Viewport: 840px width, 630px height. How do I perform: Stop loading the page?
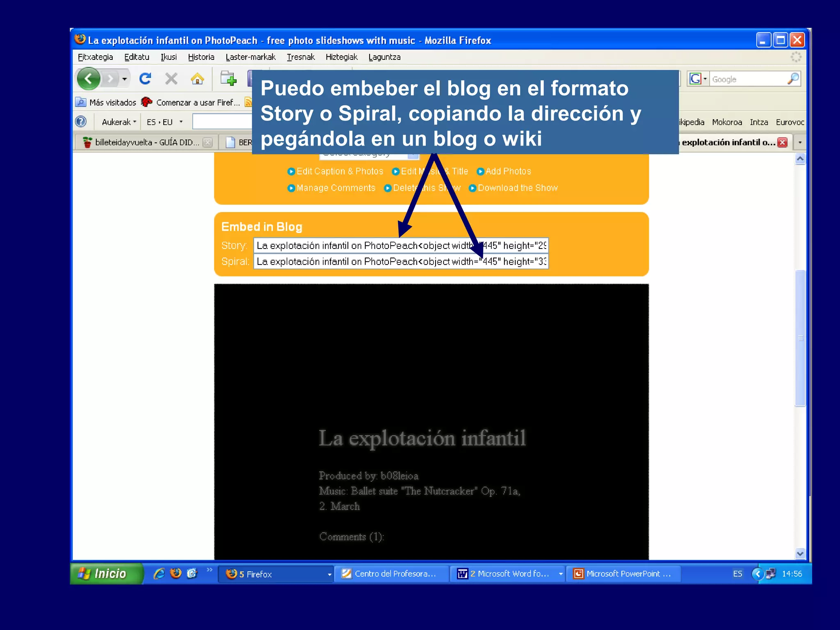point(171,79)
